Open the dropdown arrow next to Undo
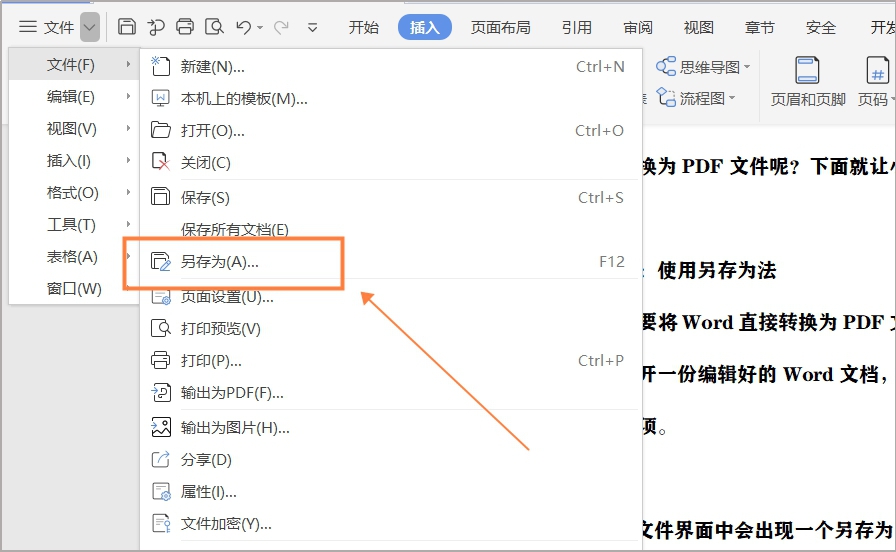This screenshot has height=552, width=896. (260, 27)
